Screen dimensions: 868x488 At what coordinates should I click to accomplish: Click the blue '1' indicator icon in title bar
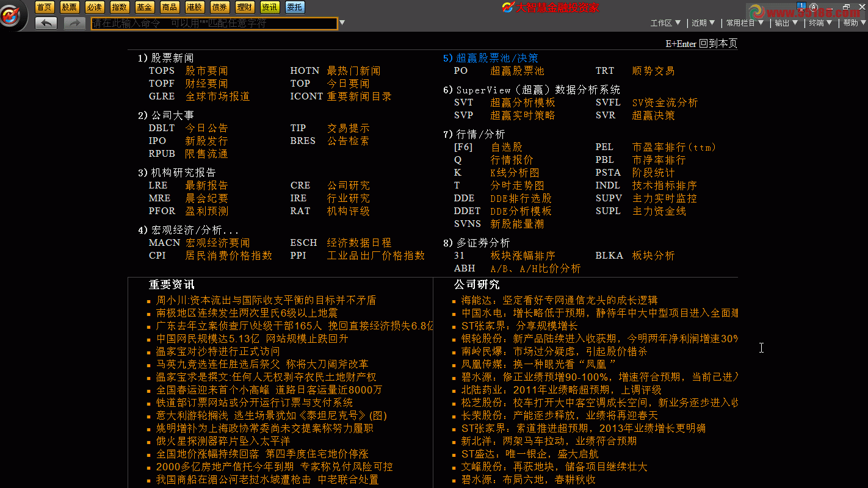(801, 6)
